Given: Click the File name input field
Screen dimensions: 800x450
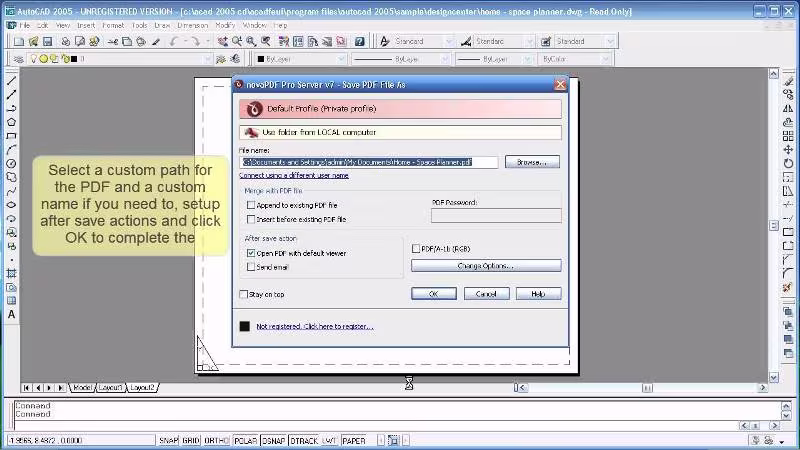Looking at the screenshot, I should pyautogui.click(x=368, y=162).
